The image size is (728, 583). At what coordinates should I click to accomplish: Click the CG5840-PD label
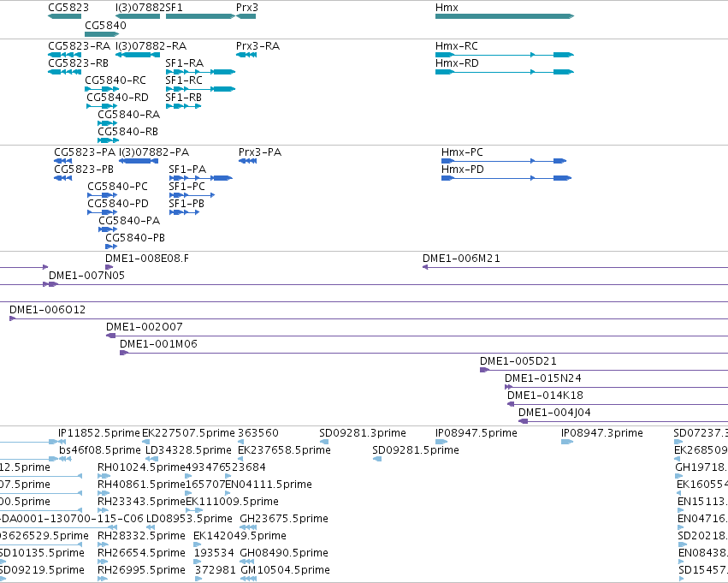point(118,204)
